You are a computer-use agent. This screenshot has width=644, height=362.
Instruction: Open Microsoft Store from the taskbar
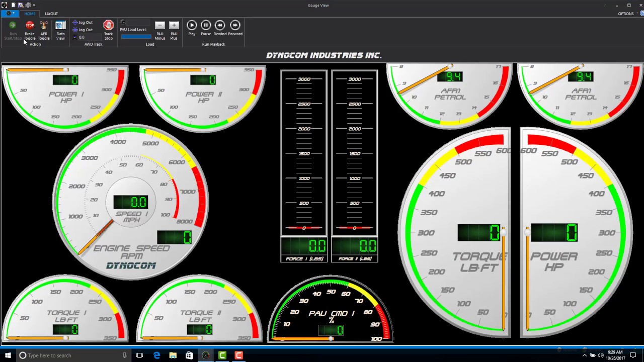(x=189, y=355)
